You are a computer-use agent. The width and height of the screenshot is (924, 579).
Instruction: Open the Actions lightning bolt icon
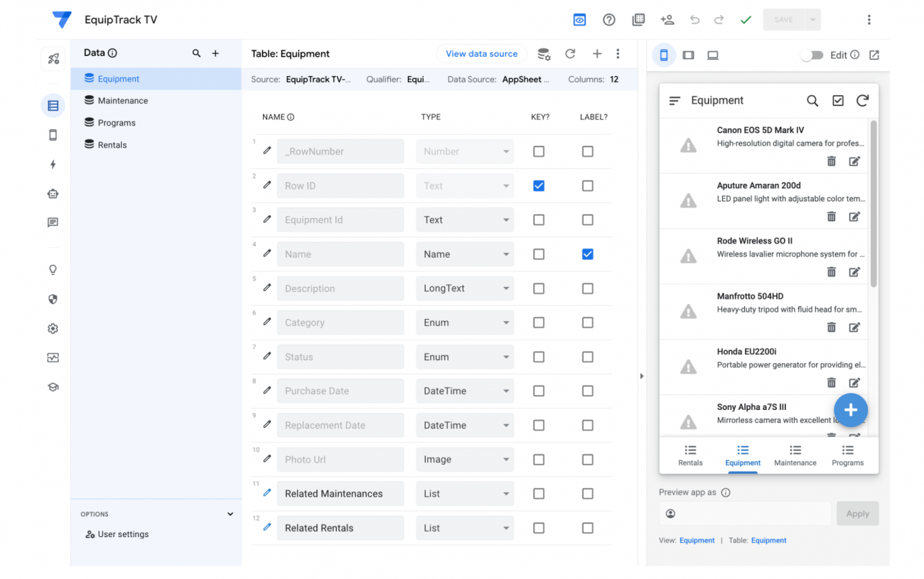53,164
